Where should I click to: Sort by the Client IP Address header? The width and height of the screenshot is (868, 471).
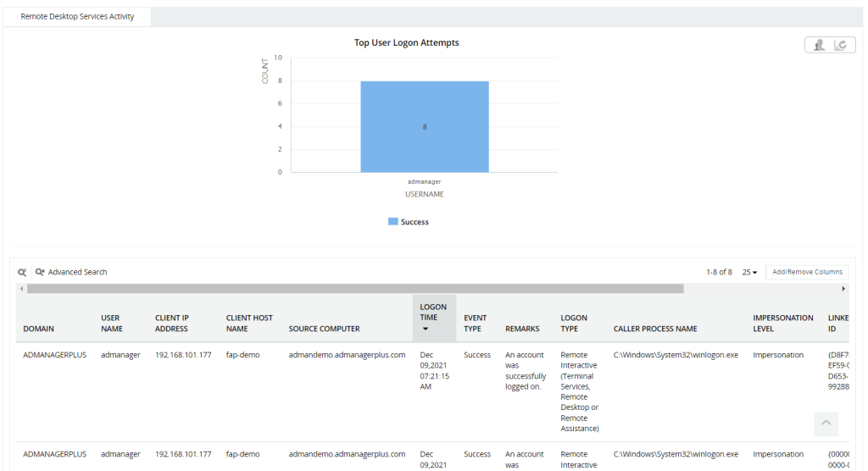(172, 324)
